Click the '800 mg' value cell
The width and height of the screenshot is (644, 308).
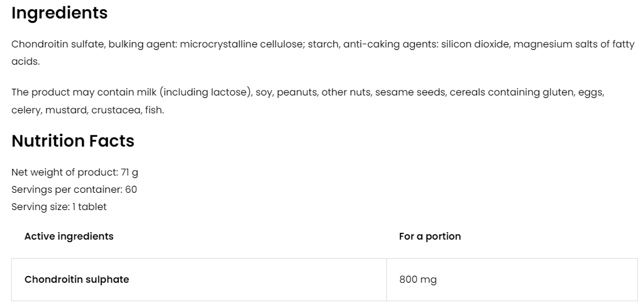tap(418, 280)
